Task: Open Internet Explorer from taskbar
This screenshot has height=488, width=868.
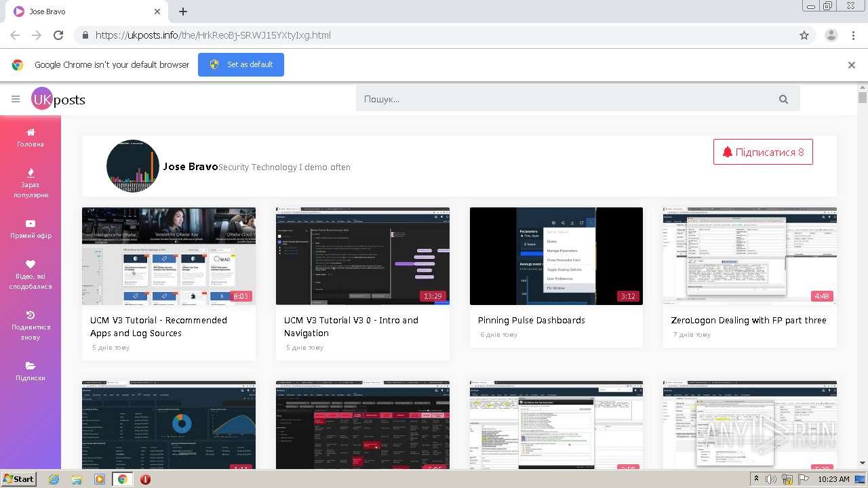Action: 54,479
